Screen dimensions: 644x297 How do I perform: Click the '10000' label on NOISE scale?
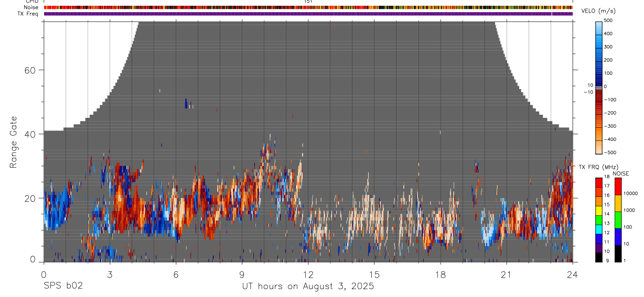pos(630,193)
